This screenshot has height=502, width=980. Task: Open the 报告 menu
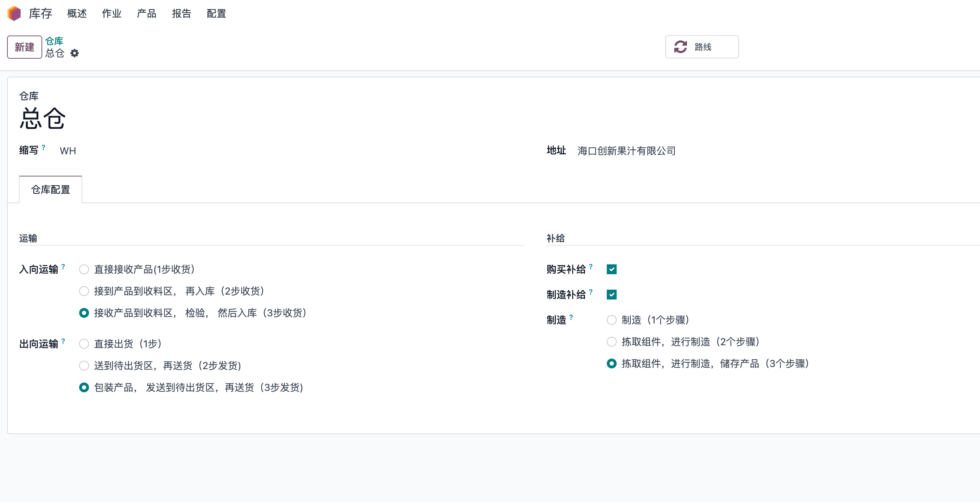pos(182,14)
